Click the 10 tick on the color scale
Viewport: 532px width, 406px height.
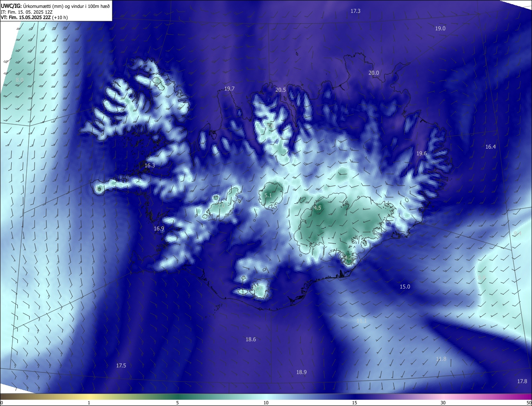[x=266, y=403]
